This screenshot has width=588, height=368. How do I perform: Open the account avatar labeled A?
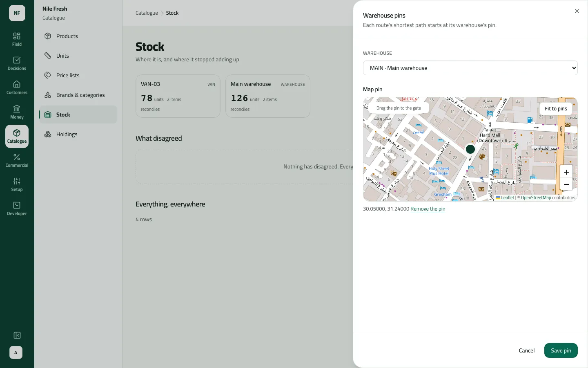point(16,352)
